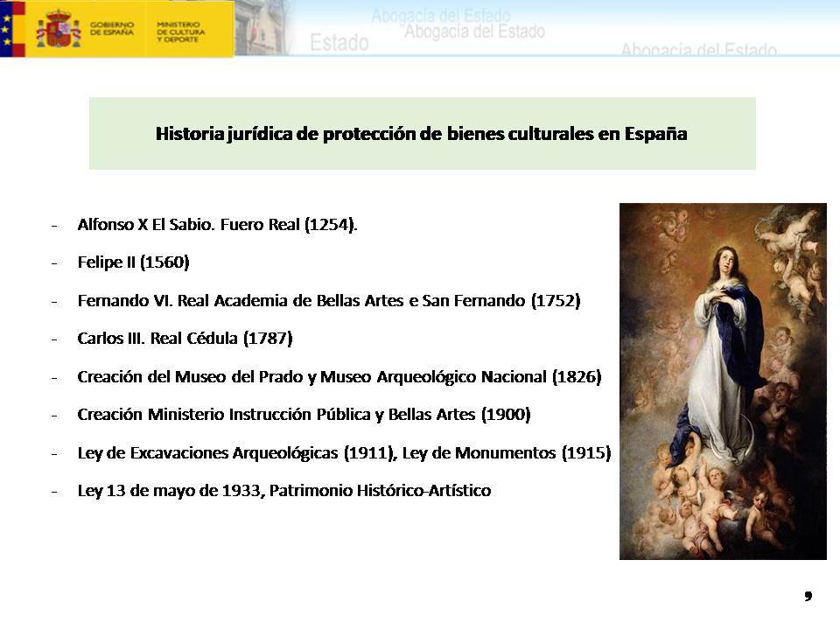Select the bullet 'Felipe II (1560)'

point(133,262)
